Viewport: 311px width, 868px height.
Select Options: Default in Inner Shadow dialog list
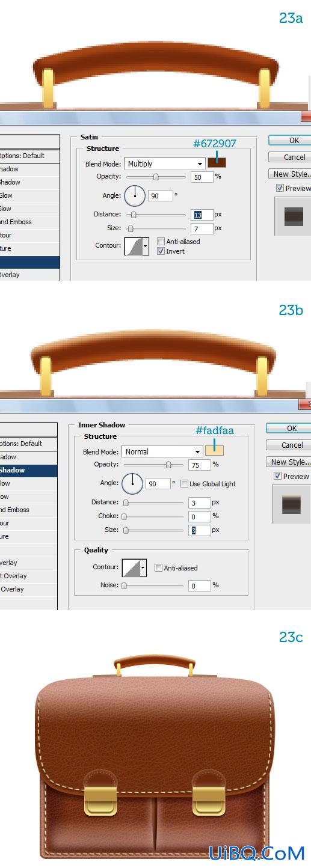click(28, 444)
